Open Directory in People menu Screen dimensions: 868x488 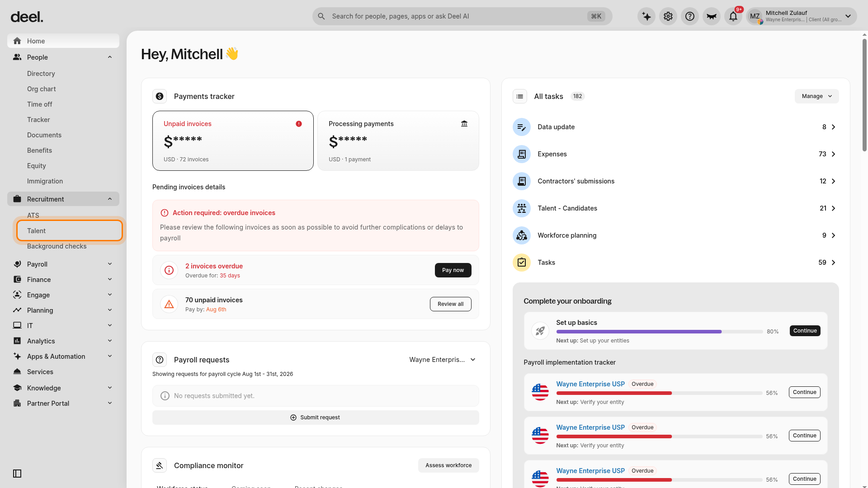coord(41,74)
